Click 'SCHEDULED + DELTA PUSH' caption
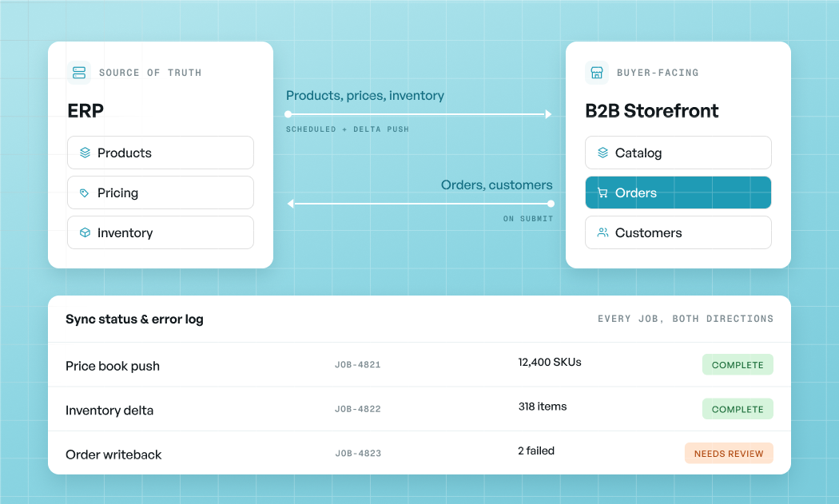839x504 pixels. [348, 129]
